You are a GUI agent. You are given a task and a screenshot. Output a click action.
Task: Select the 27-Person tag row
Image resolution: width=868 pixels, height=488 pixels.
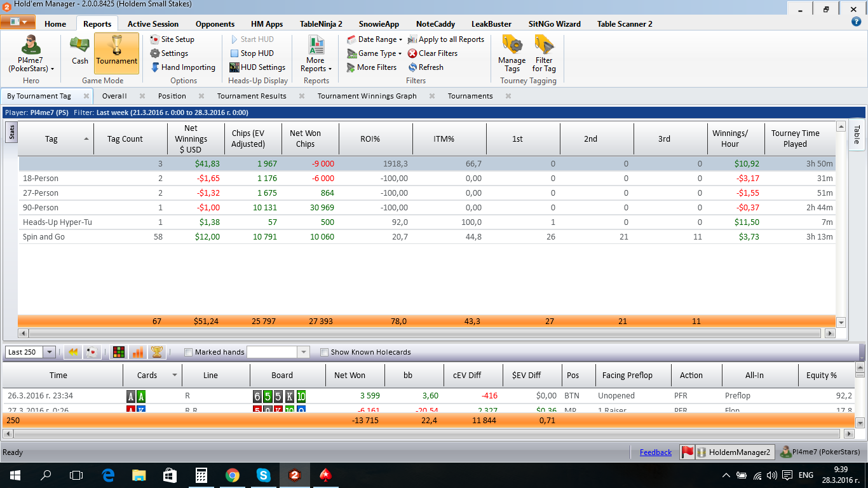[x=426, y=193]
